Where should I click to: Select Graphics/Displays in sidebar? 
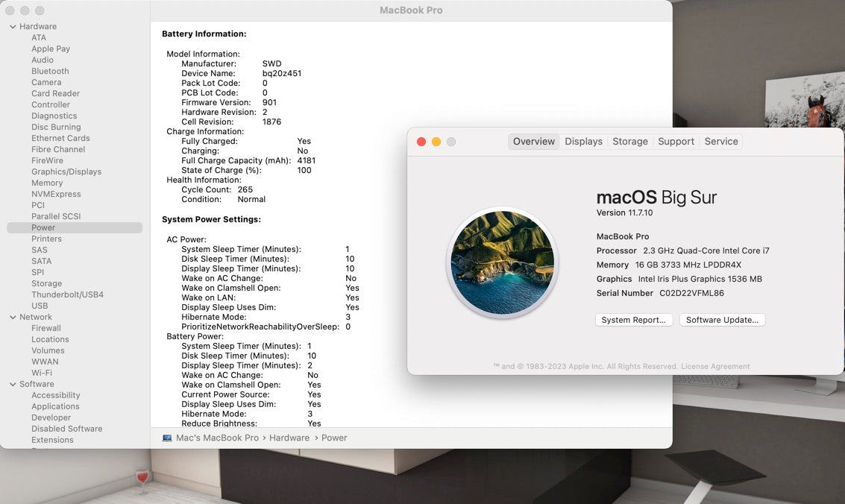(x=66, y=172)
